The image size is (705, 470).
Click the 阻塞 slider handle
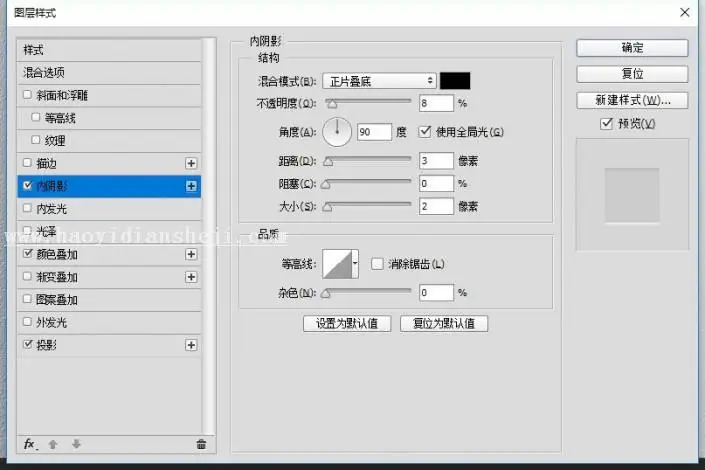[x=326, y=184]
